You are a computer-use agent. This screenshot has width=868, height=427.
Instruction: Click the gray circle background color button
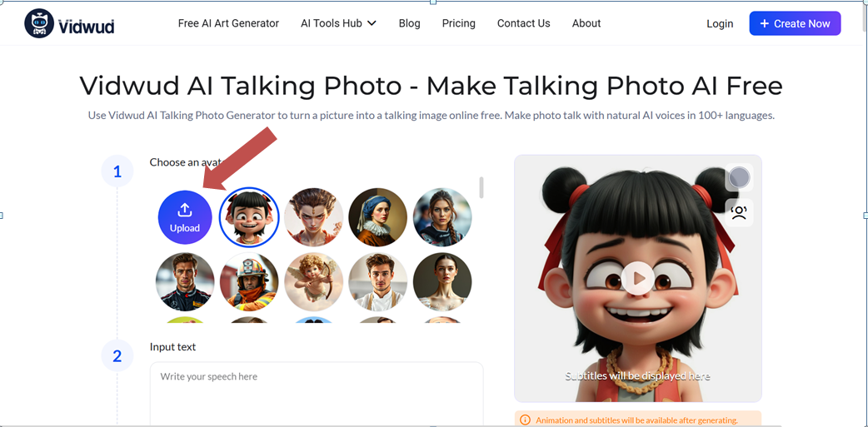pos(739,178)
